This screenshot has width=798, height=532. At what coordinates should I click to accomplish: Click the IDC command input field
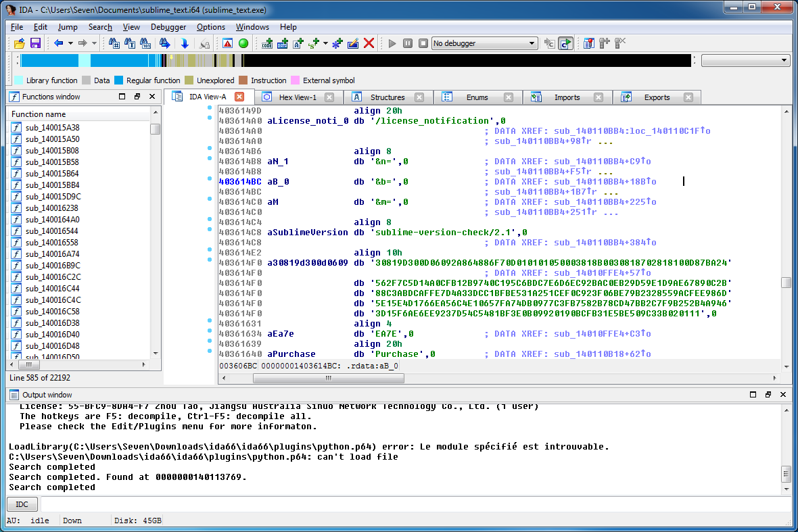(x=416, y=504)
